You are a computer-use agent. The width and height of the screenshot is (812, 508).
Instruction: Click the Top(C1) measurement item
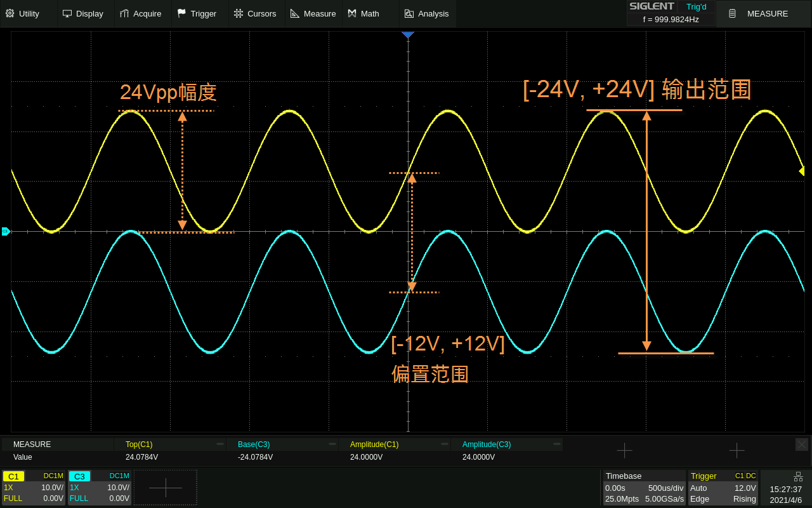click(x=139, y=444)
